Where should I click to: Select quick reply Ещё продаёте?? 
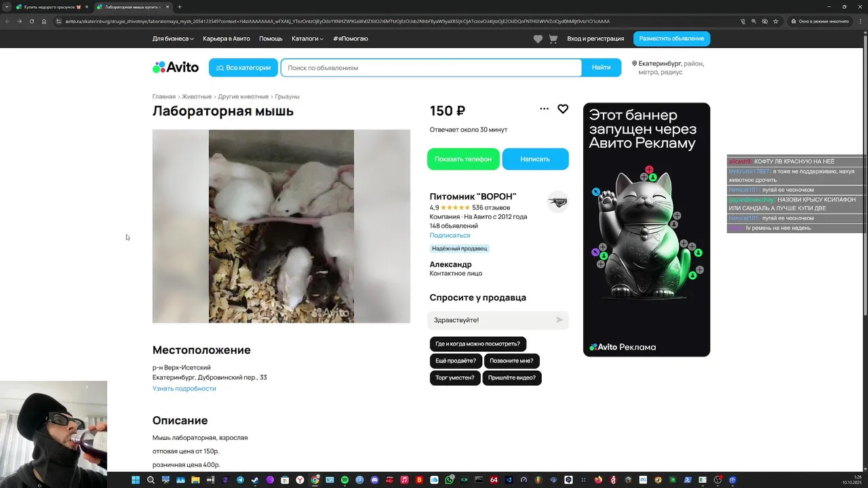456,361
